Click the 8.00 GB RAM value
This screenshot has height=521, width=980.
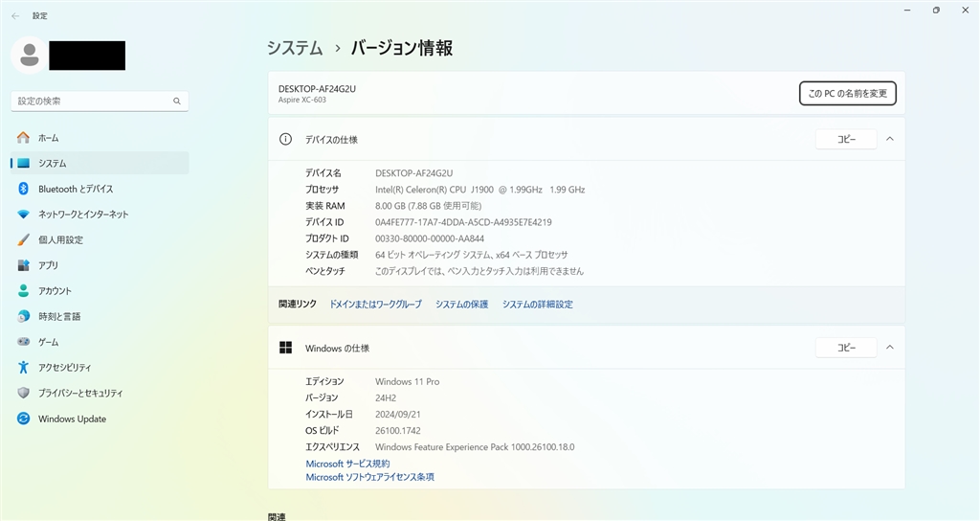(x=428, y=206)
